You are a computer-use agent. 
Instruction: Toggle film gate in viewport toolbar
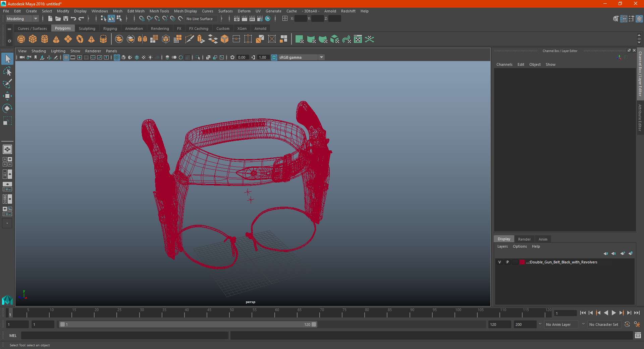[73, 57]
